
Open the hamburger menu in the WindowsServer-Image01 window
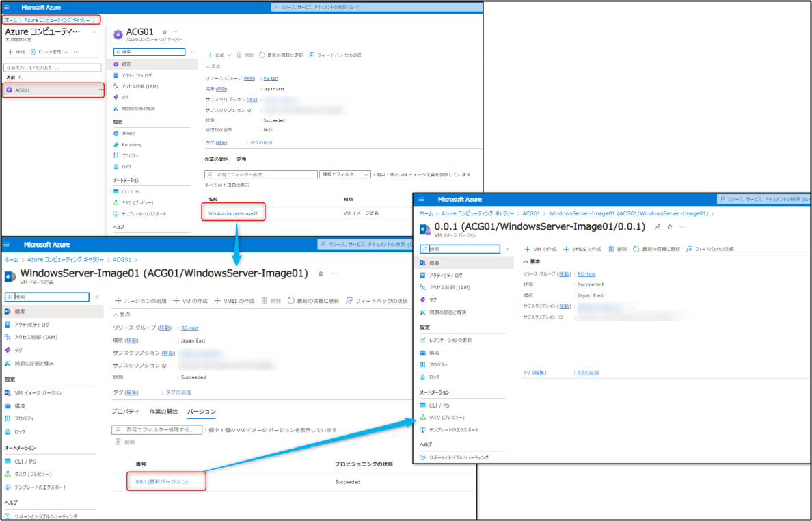coord(6,245)
